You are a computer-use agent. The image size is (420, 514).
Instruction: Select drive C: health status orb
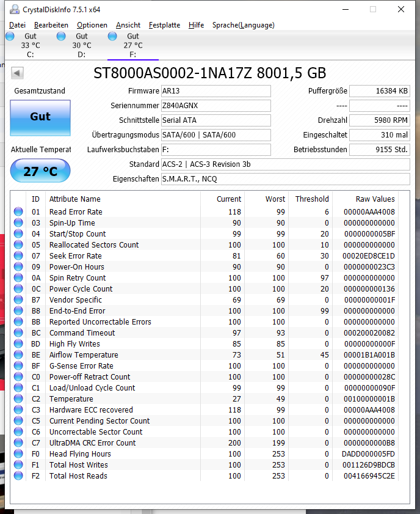(10, 36)
